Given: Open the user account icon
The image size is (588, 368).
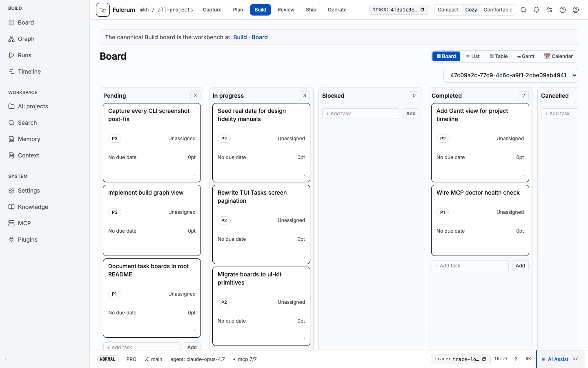Looking at the screenshot, I should tap(576, 10).
